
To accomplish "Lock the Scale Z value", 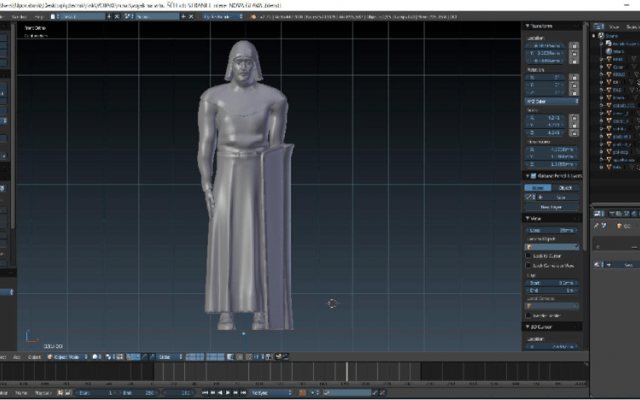I will click(574, 133).
